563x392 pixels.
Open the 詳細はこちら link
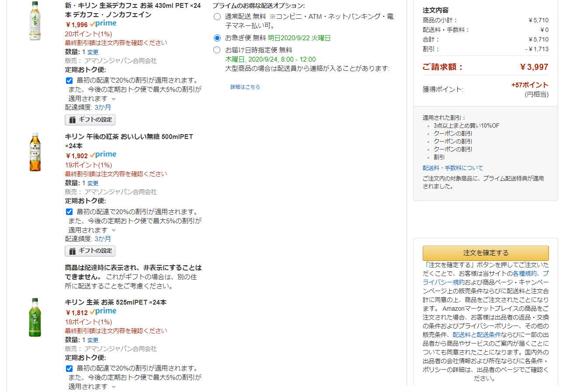click(245, 87)
